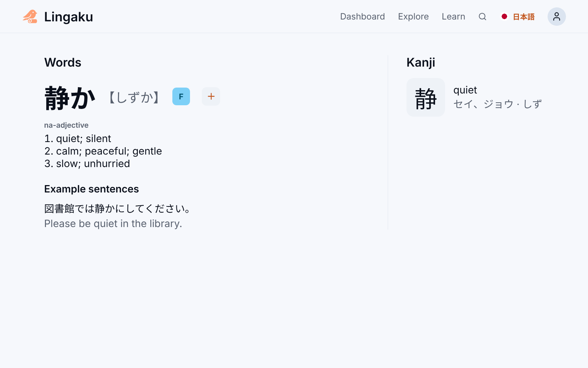Click translation 'Please be quiet in the library.'
Viewport: 588px width, 368px height.
(113, 224)
